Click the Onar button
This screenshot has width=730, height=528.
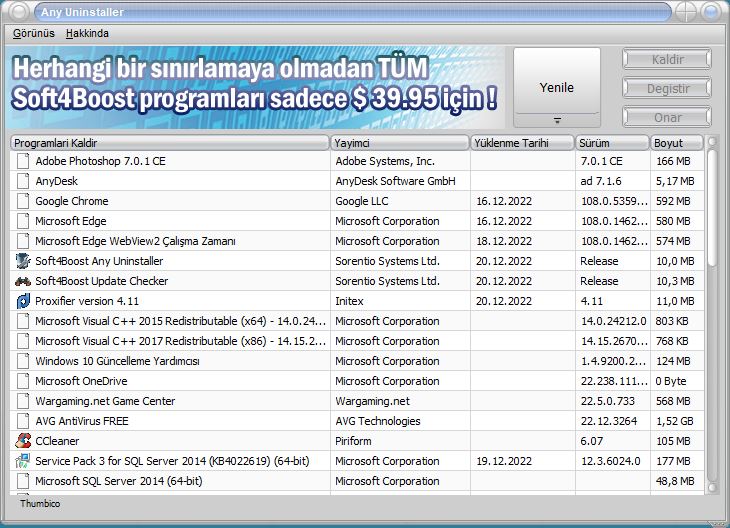click(667, 117)
